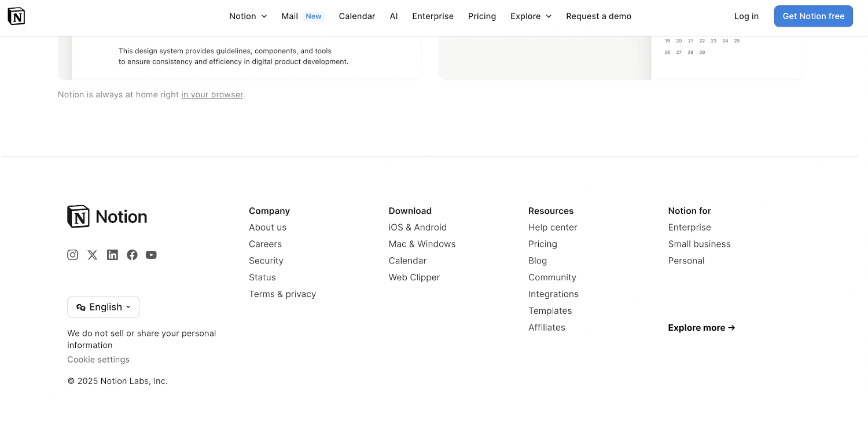Image resolution: width=868 pixels, height=428 pixels.
Task: Check the Status footer link
Action: pyautogui.click(x=262, y=277)
